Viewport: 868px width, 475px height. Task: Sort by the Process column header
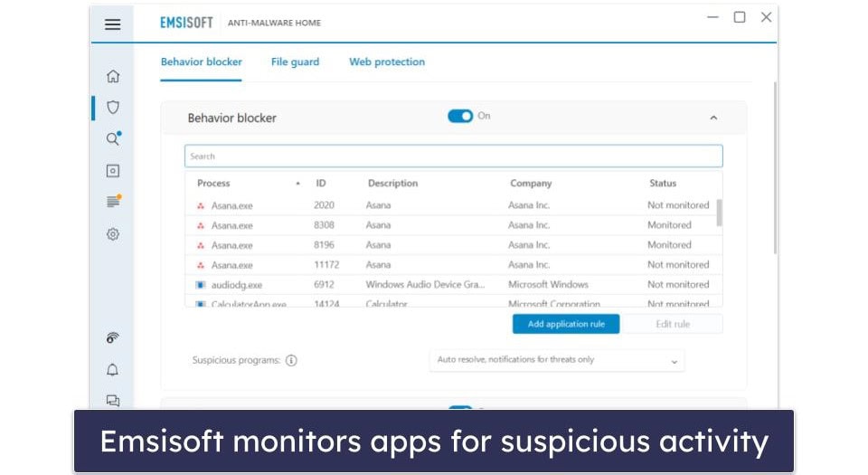tap(213, 184)
